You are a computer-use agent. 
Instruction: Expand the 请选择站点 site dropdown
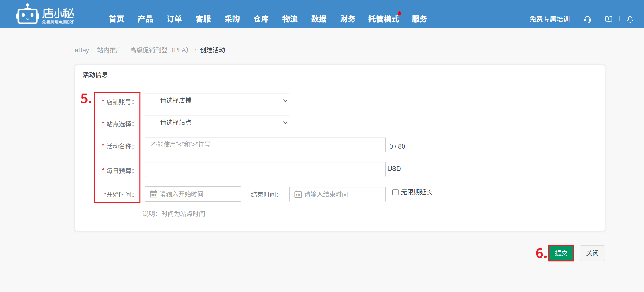tap(217, 123)
